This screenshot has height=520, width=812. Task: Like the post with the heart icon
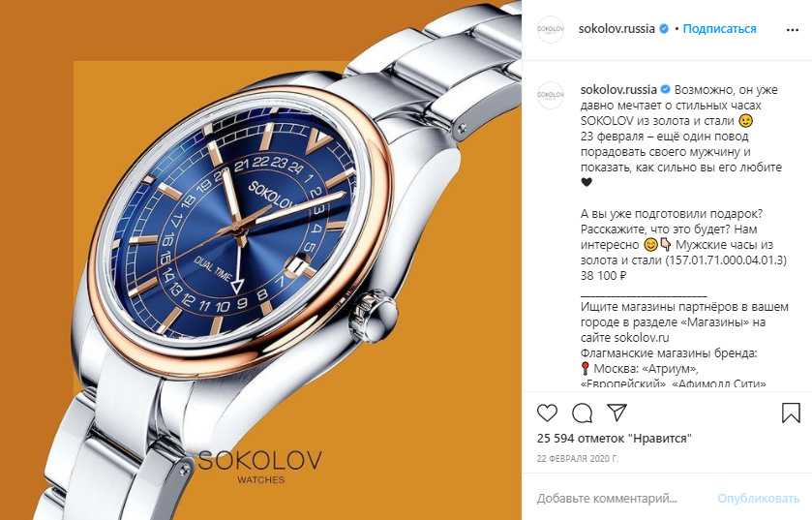pos(547,413)
